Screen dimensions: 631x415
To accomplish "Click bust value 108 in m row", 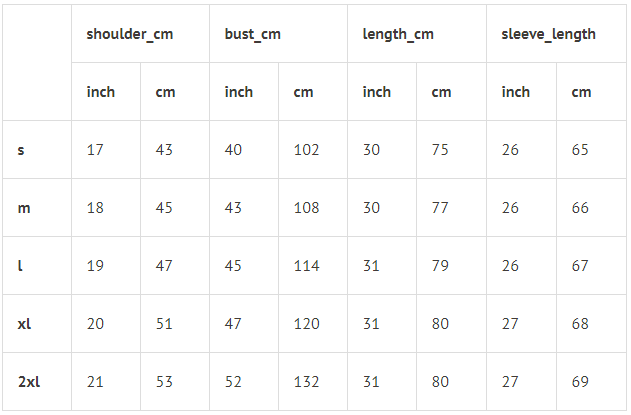I will pyautogui.click(x=306, y=208).
